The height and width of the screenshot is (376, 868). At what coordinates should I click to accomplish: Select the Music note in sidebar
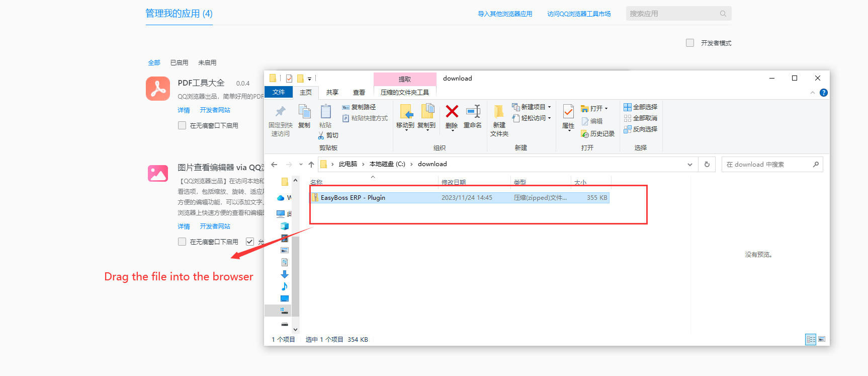(x=285, y=286)
